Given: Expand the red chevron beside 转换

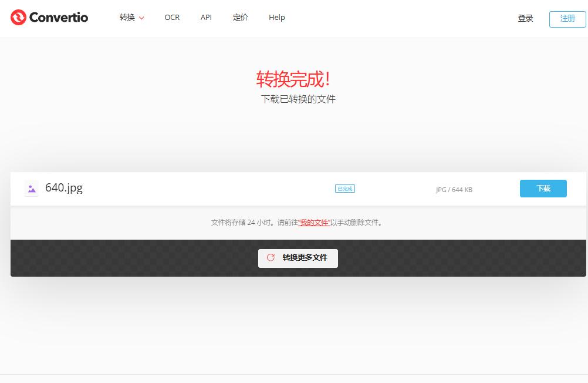Looking at the screenshot, I should tap(141, 18).
